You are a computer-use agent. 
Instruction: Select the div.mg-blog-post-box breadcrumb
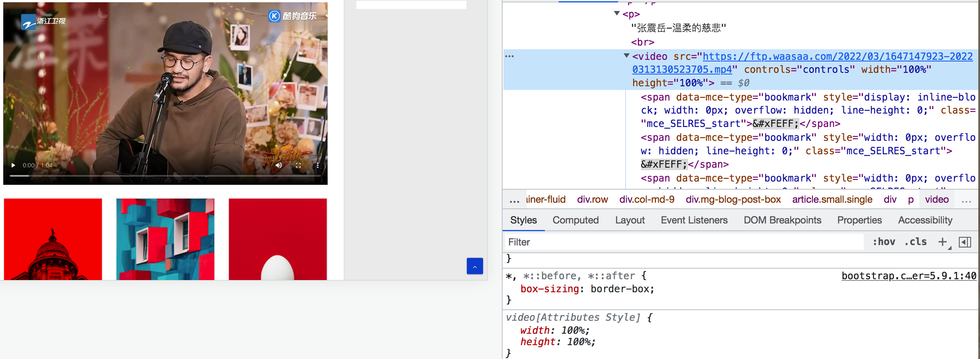click(733, 199)
